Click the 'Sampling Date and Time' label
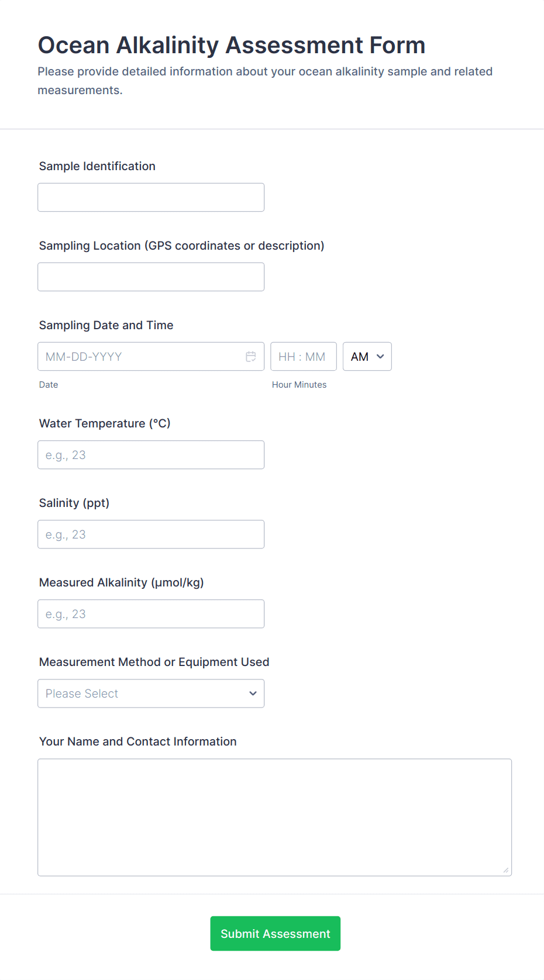The height and width of the screenshot is (980, 544). click(x=106, y=326)
